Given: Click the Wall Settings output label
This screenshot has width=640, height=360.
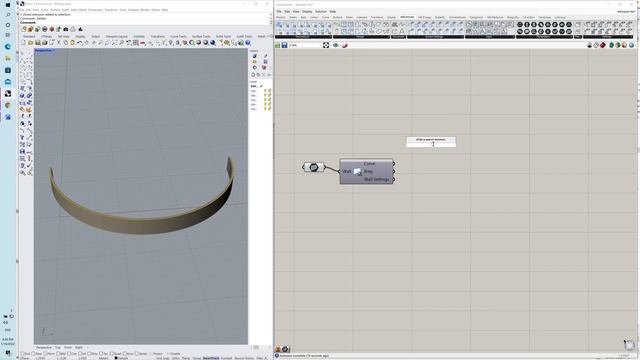Looking at the screenshot, I should [376, 179].
